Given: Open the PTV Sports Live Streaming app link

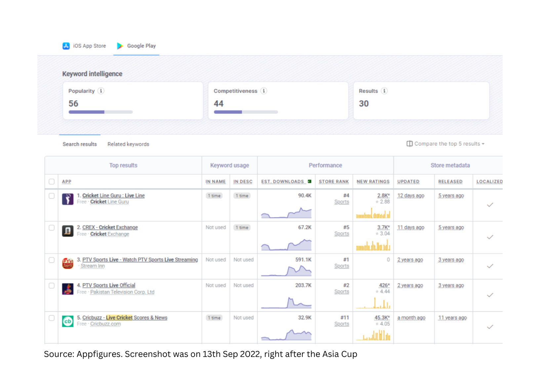Looking at the screenshot, I should click(x=140, y=260).
